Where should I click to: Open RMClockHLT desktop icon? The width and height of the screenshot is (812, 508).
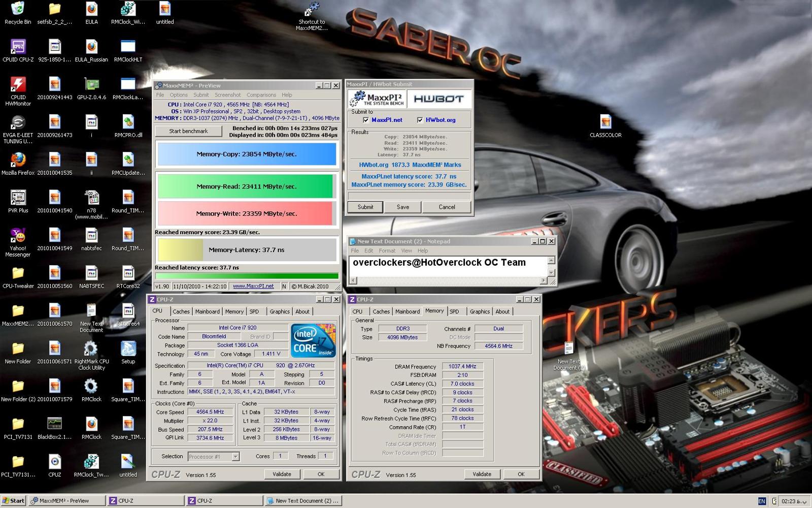click(128, 50)
